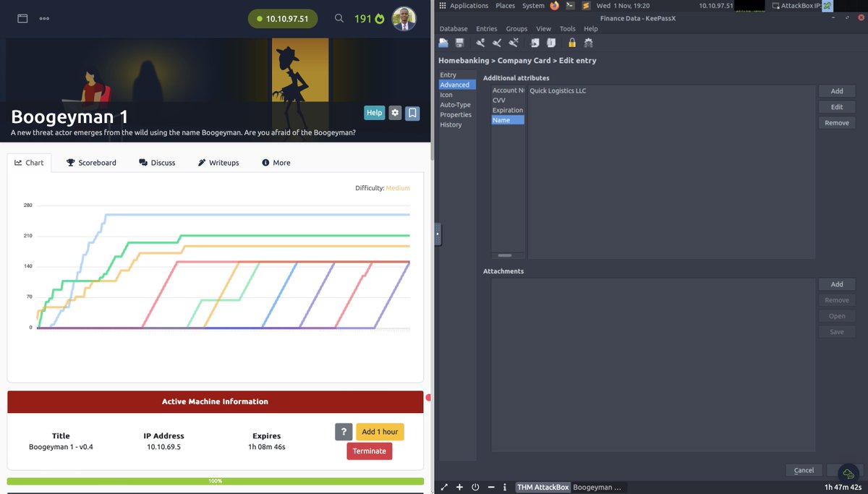Click the Add button for additional attributes
Screen dimensions: 868x494
pyautogui.click(x=837, y=91)
